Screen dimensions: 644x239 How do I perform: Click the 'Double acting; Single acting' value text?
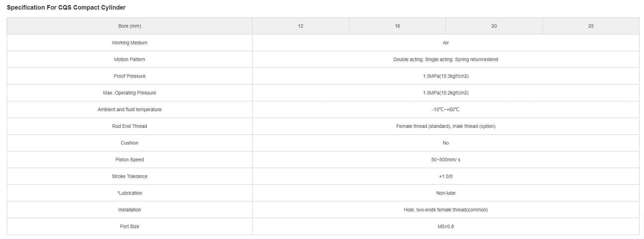pos(446,59)
